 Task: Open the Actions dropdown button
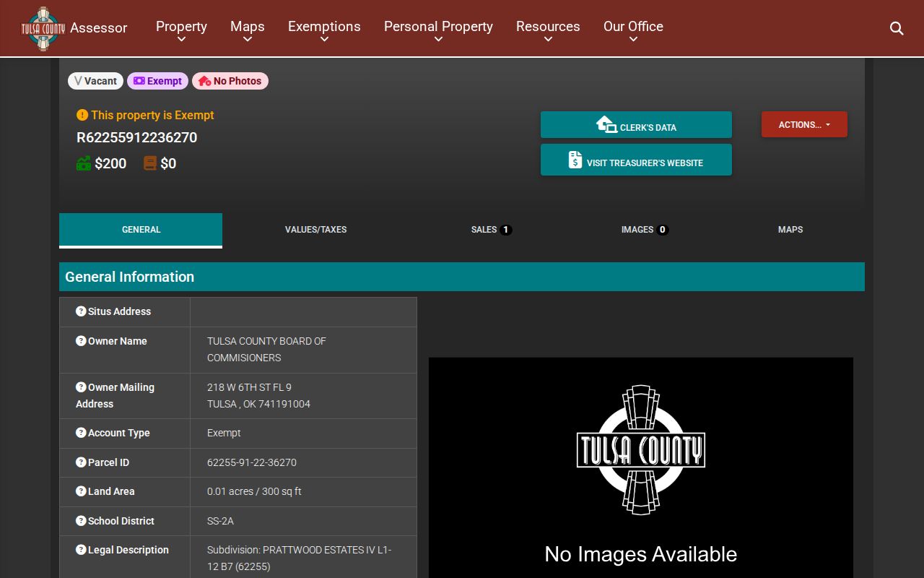click(x=804, y=124)
